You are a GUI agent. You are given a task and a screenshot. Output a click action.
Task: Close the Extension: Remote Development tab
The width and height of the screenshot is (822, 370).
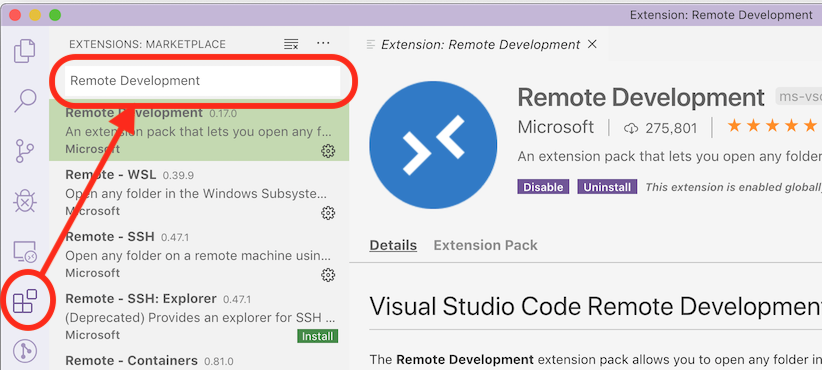click(592, 45)
